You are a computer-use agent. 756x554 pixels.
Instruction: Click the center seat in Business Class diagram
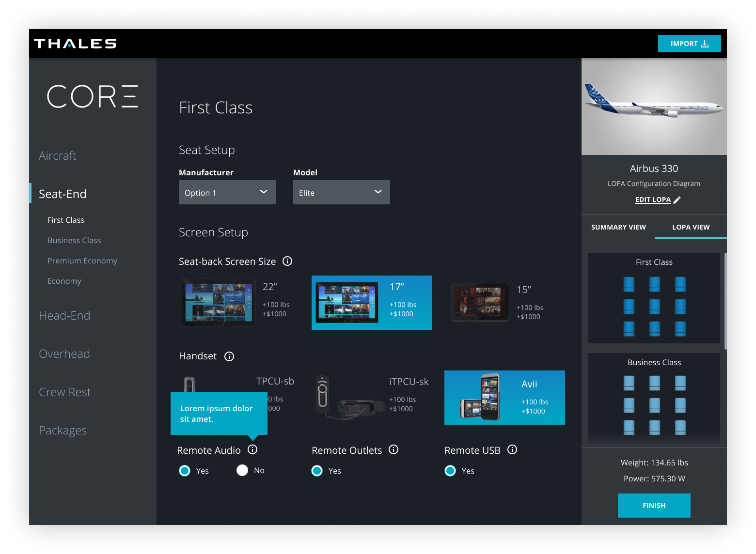[655, 405]
